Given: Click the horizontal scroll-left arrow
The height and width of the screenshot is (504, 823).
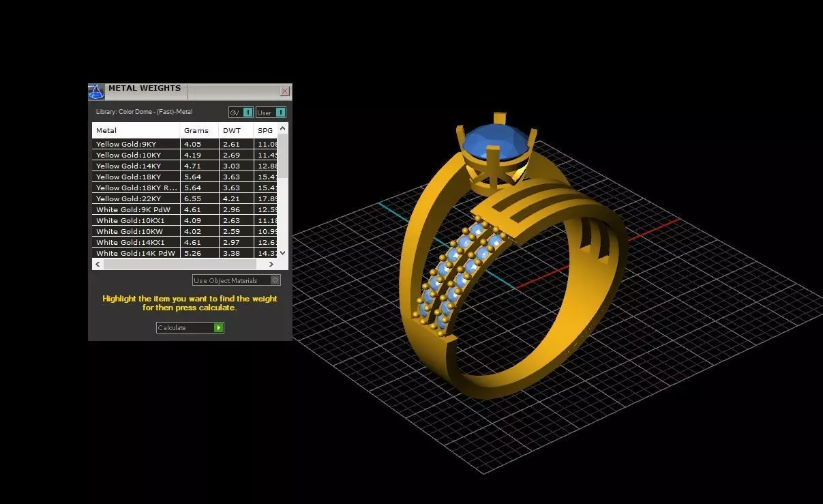Looking at the screenshot, I should pyautogui.click(x=98, y=264).
